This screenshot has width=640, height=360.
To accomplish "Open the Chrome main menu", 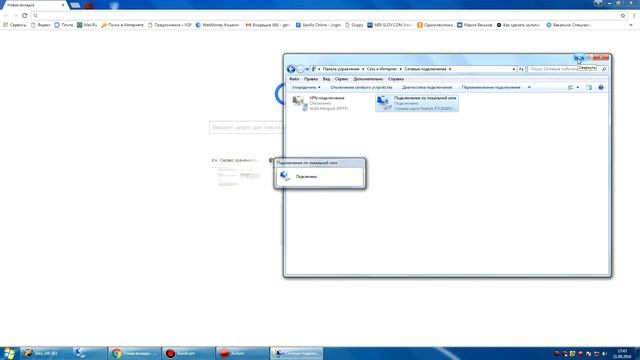I will pos(634,16).
